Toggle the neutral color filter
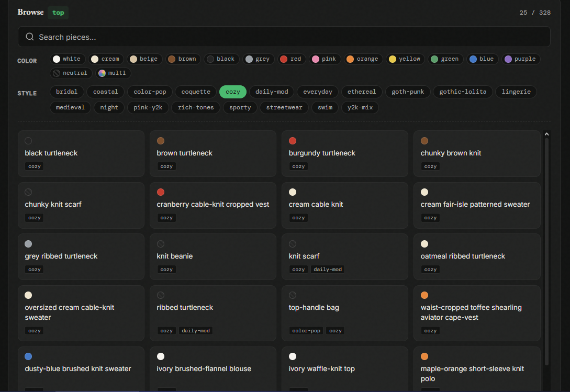 71,73
